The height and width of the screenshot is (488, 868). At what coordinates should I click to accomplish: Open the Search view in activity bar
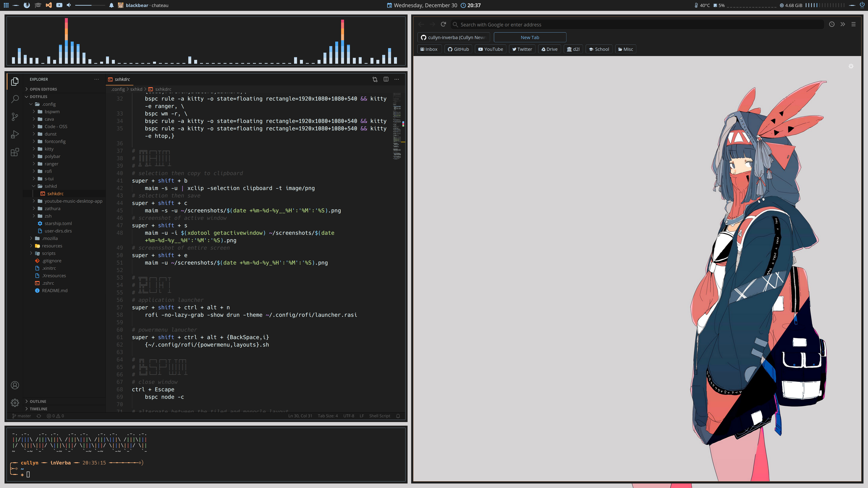tap(15, 99)
